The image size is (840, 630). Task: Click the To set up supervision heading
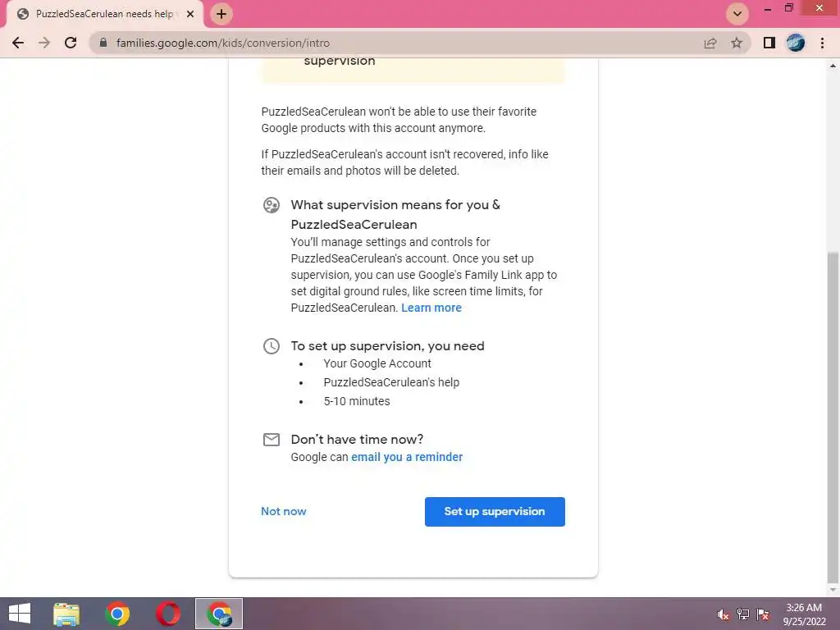point(387,346)
